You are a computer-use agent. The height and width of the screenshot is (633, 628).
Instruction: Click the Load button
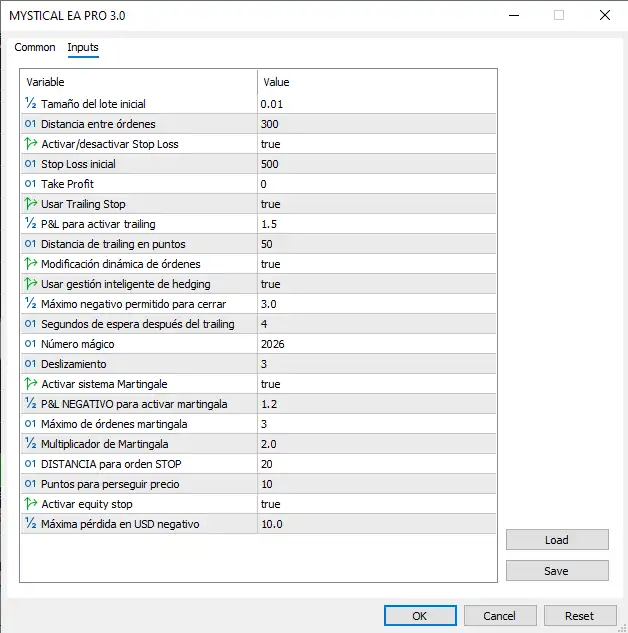[556, 540]
